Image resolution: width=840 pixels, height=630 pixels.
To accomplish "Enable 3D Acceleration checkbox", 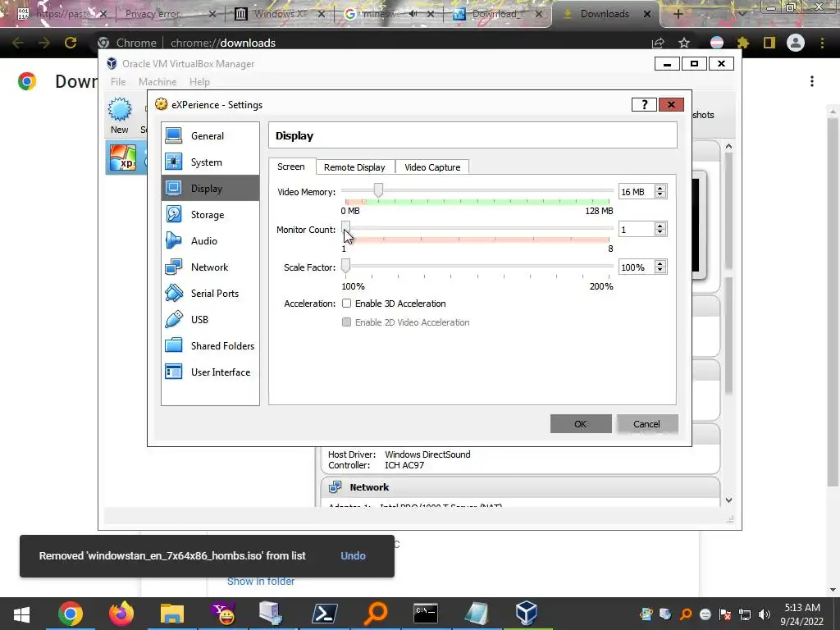I will [347, 304].
